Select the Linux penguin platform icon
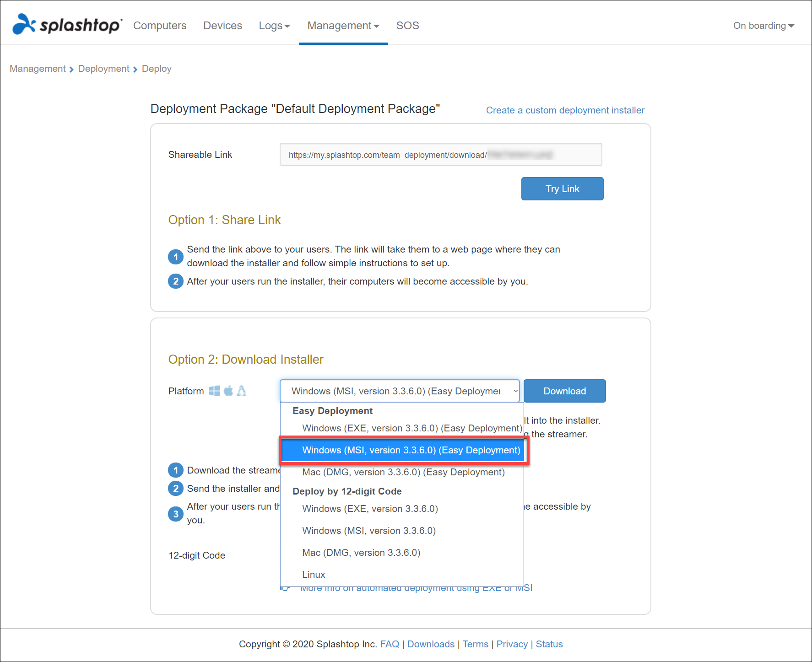812x662 pixels. 241,391
